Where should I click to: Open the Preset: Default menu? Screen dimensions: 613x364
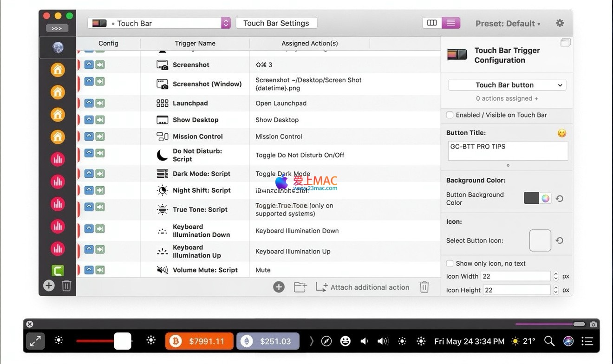coord(508,24)
